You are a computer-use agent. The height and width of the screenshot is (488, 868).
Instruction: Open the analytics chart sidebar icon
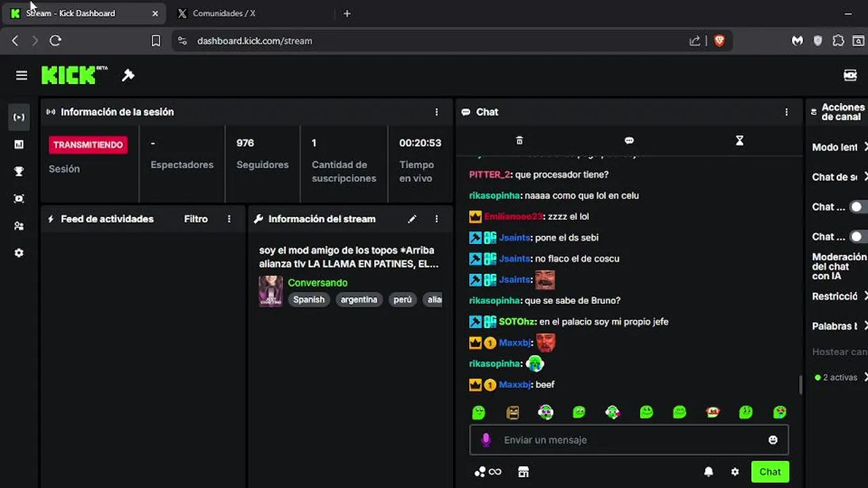point(19,144)
